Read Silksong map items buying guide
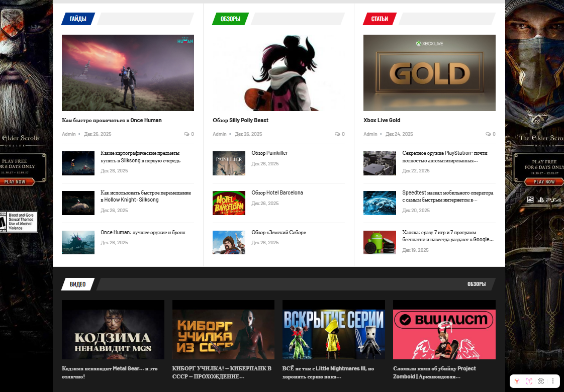 coord(141,157)
